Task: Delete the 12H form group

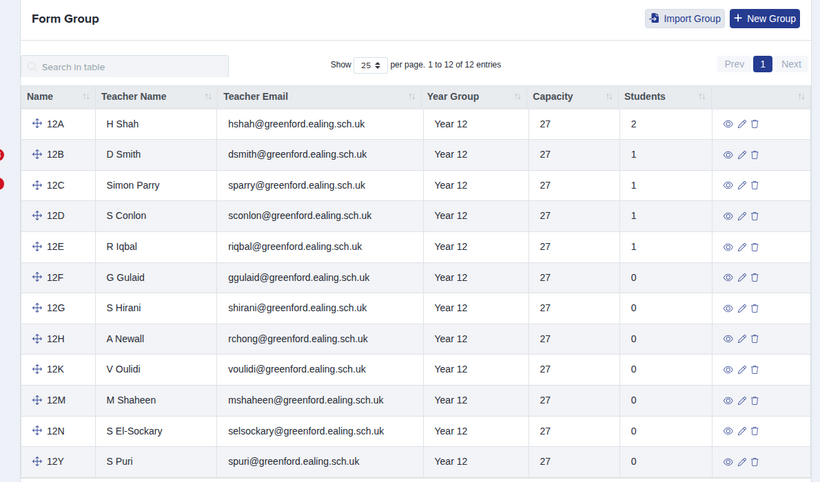Action: (755, 339)
